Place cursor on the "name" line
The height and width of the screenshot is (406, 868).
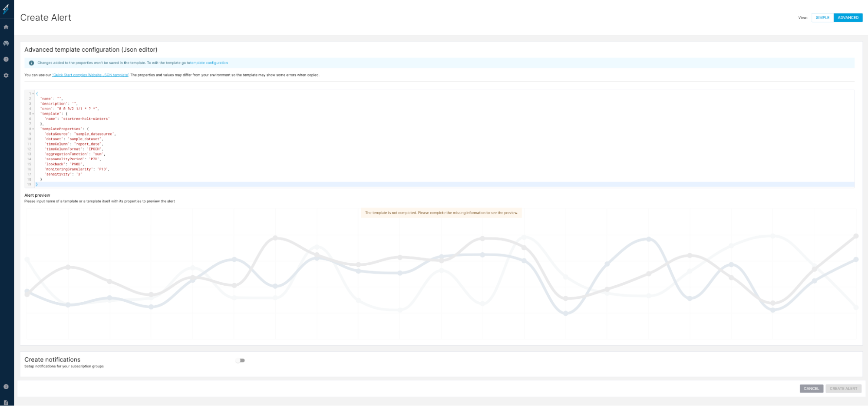tap(51, 99)
